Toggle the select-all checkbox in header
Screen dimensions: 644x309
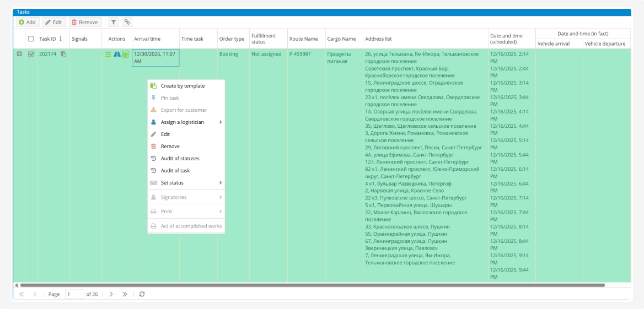[x=31, y=39]
